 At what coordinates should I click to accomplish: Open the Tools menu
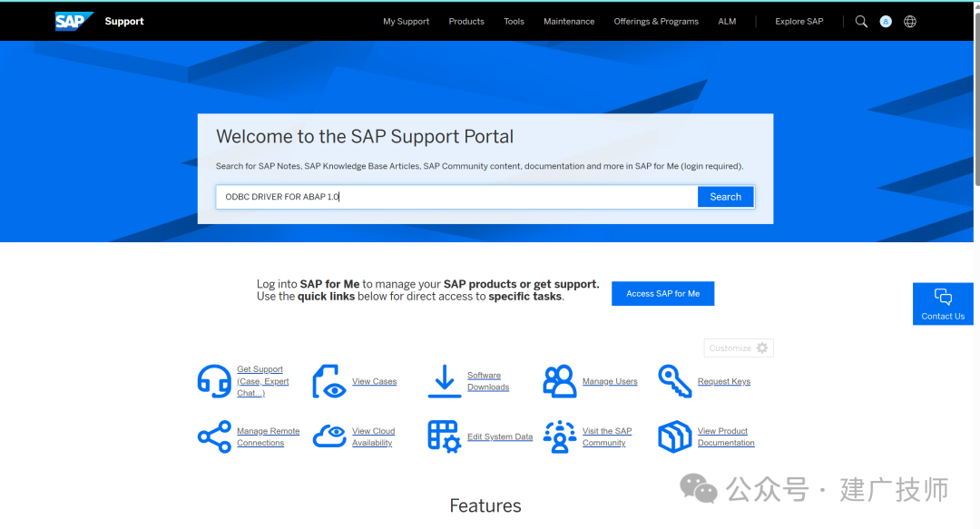click(514, 21)
